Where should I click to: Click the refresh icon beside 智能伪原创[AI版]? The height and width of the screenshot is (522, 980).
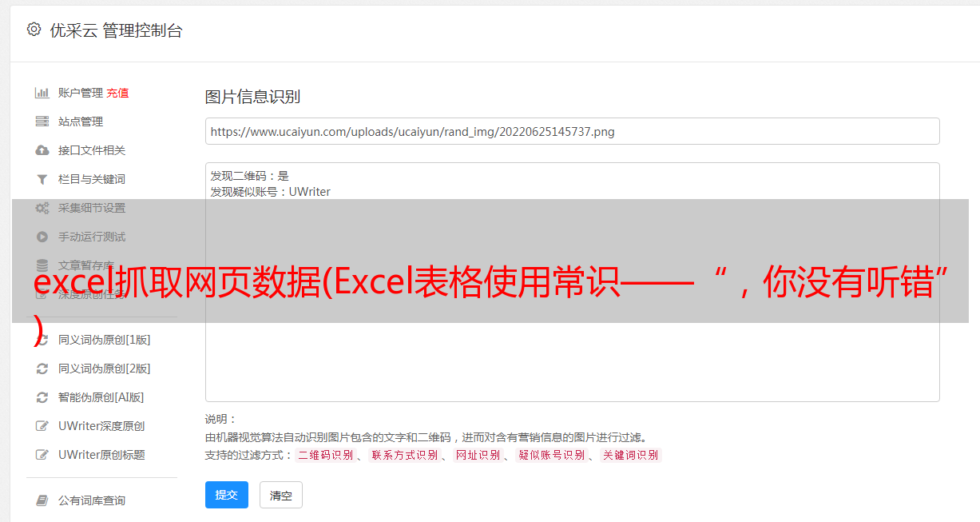[x=42, y=397]
